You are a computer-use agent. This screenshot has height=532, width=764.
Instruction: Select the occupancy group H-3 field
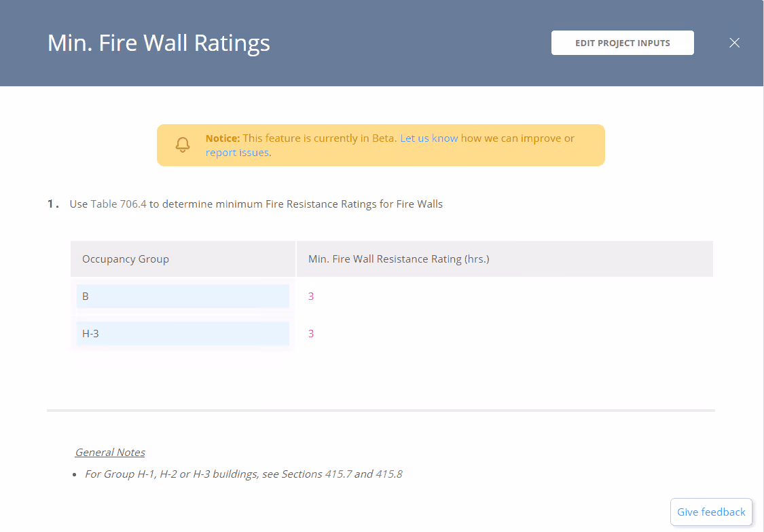183,333
